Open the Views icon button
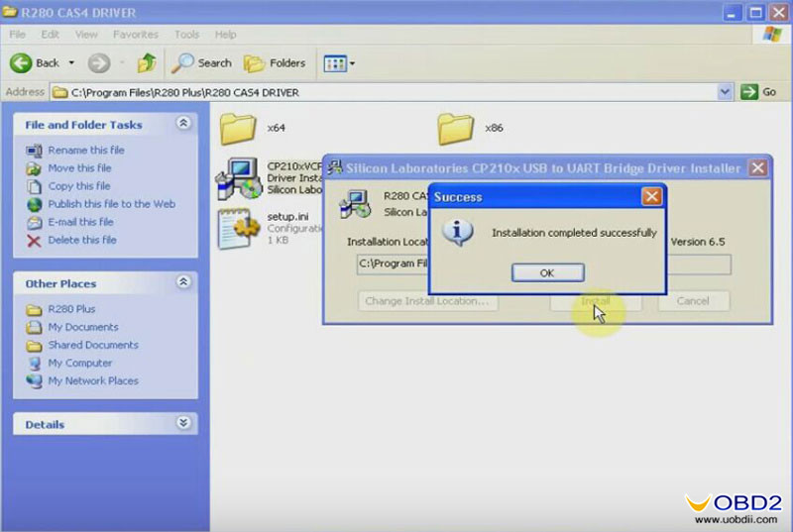Viewport: 793px width, 532px height. (x=335, y=63)
